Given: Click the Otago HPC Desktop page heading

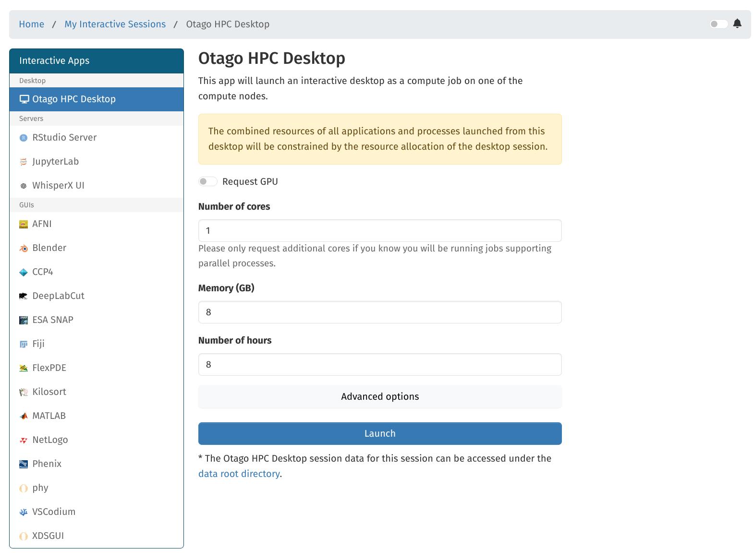Looking at the screenshot, I should pos(272,58).
